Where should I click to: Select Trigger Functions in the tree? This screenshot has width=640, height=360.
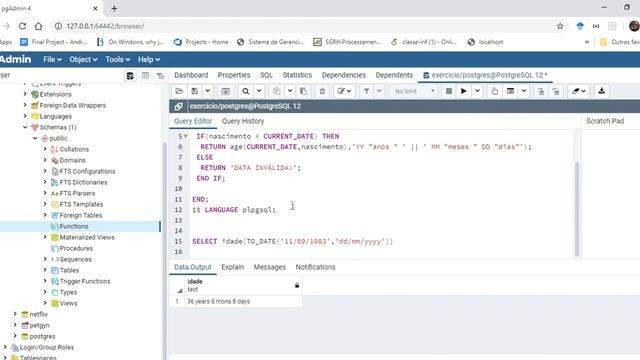click(85, 281)
